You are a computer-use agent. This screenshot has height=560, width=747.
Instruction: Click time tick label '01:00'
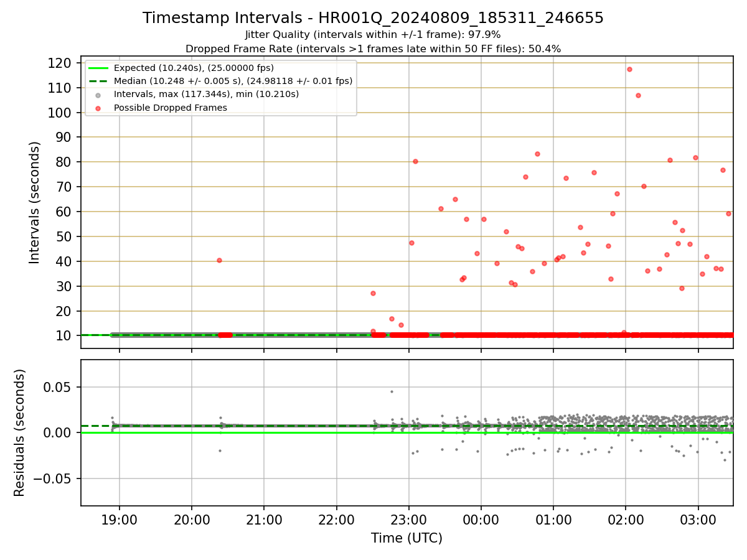point(553,519)
